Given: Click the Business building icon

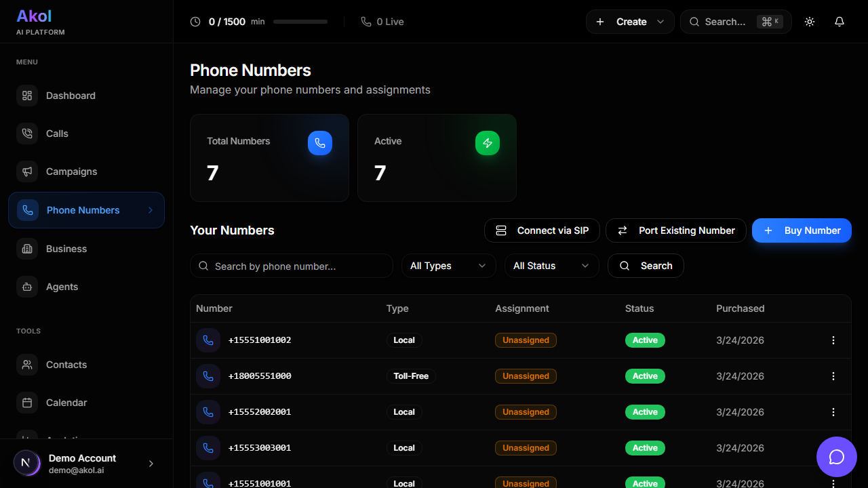Looking at the screenshot, I should pyautogui.click(x=27, y=249).
